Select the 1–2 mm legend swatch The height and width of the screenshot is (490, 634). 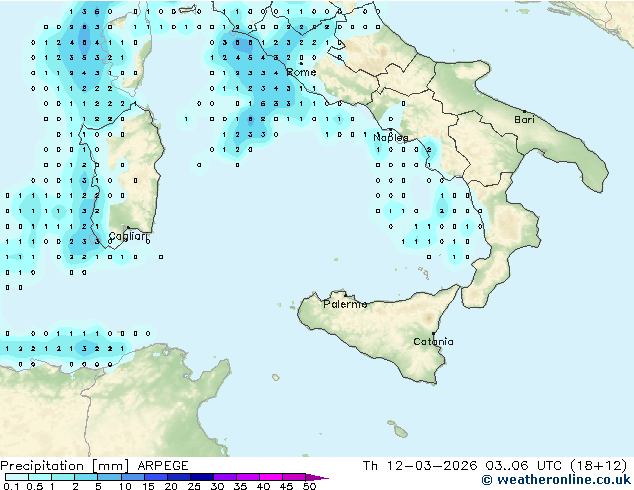coord(63,477)
